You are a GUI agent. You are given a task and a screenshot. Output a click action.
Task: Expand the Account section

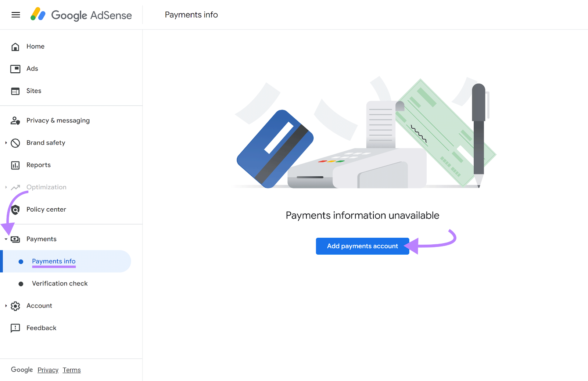click(6, 306)
